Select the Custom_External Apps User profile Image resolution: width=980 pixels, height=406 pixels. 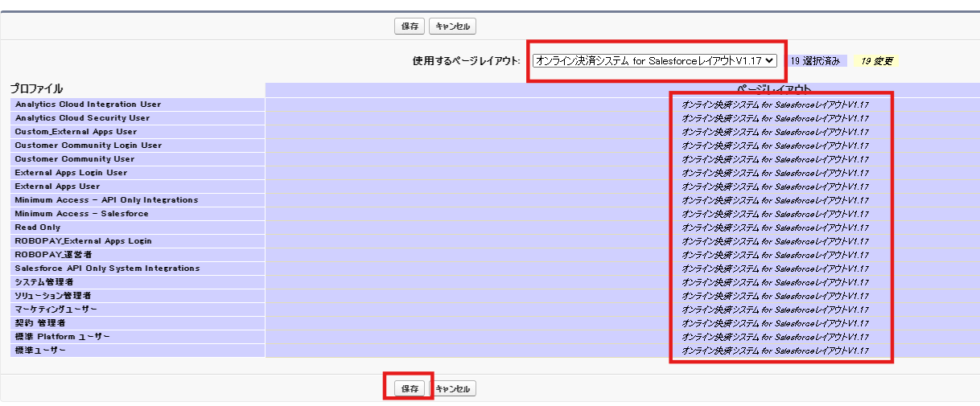76,132
